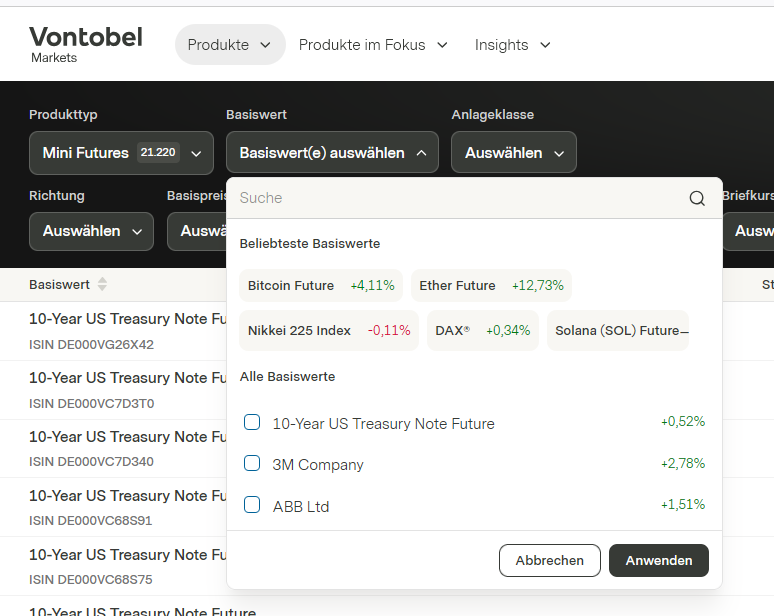Open the Produkte menu
Image resolution: width=774 pixels, height=616 pixels.
pyautogui.click(x=229, y=45)
